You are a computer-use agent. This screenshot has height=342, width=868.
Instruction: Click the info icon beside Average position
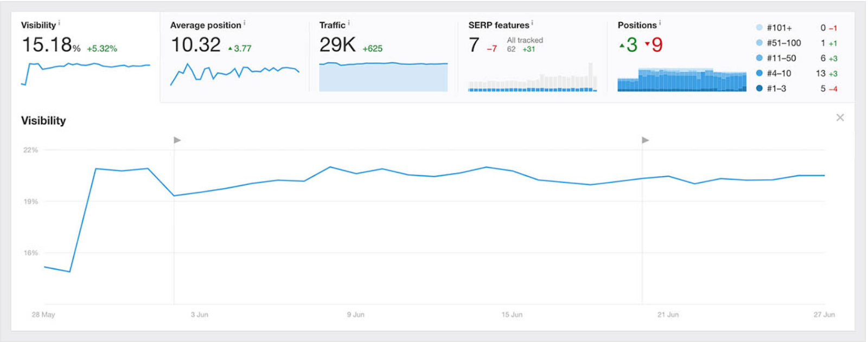pyautogui.click(x=245, y=23)
